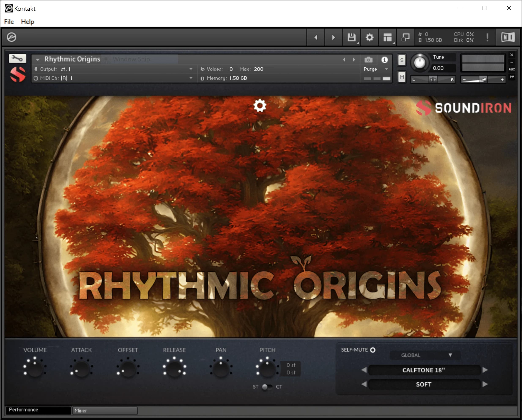Open the settings gear above the tree artwork
This screenshot has width=522, height=420.
260,106
